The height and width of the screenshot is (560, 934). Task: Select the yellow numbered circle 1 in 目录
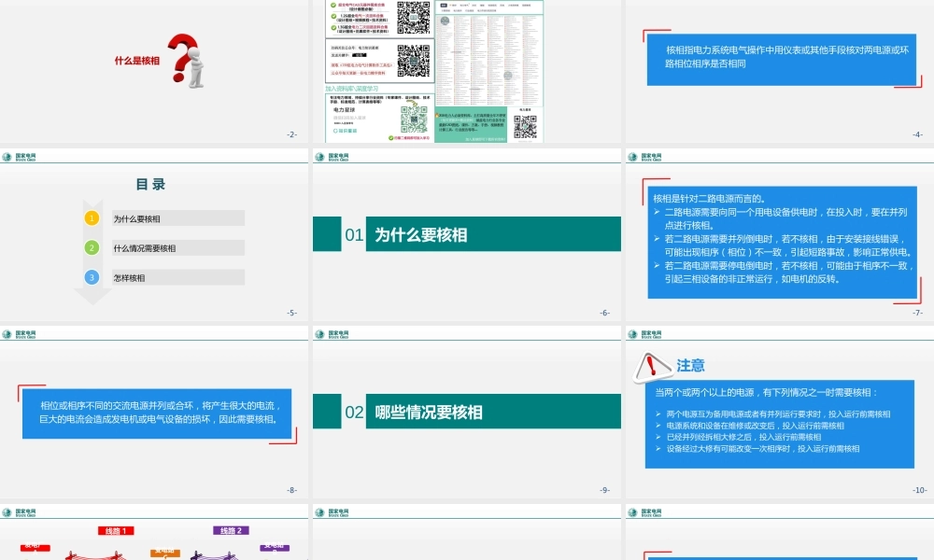pos(91,217)
